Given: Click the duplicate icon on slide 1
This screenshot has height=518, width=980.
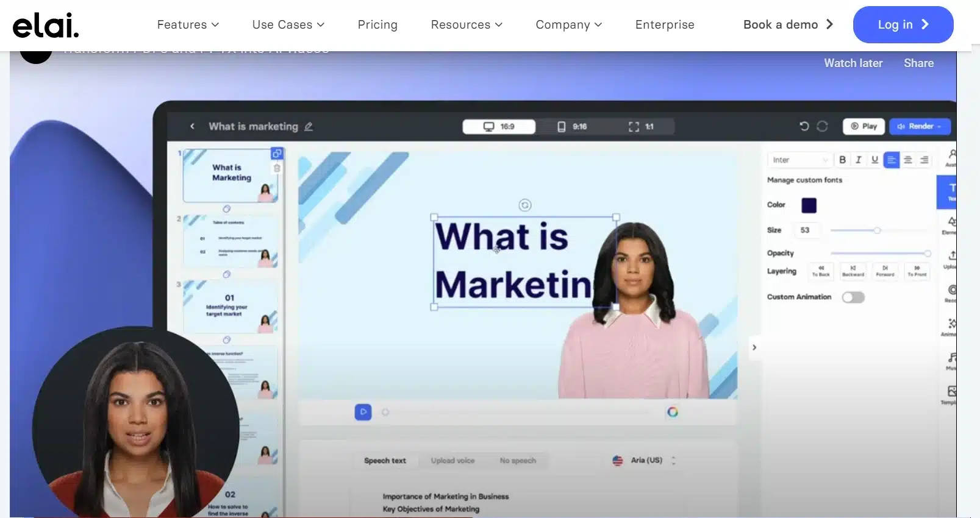Looking at the screenshot, I should point(277,154).
